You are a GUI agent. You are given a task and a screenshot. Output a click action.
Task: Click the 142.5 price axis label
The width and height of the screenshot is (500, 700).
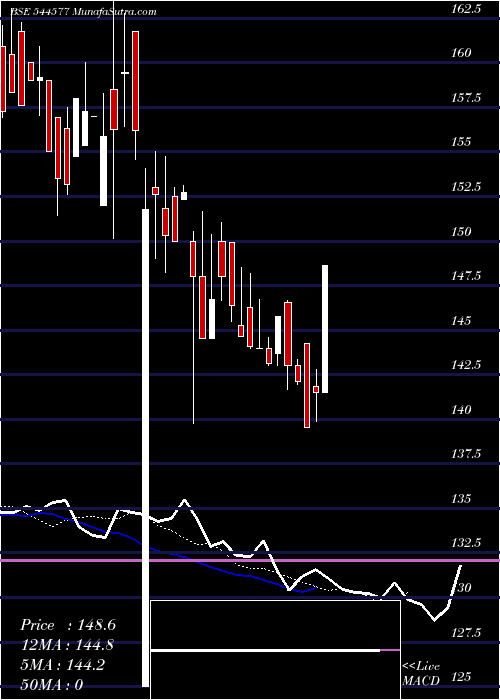(x=466, y=365)
